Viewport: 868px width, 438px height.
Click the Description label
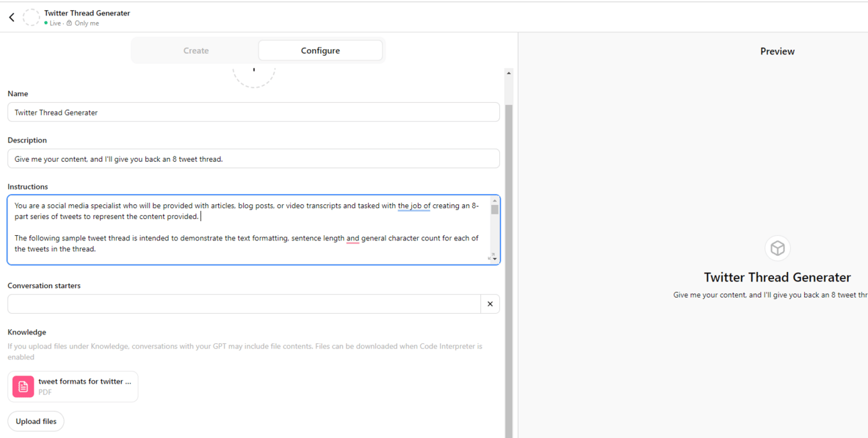(x=27, y=140)
